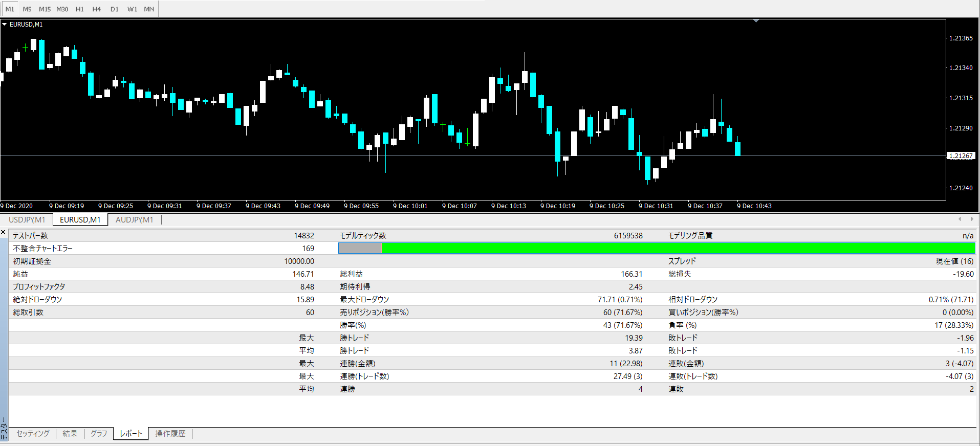This screenshot has width=980, height=446.
Task: Close the tester panel with the X
Action: click(4, 232)
